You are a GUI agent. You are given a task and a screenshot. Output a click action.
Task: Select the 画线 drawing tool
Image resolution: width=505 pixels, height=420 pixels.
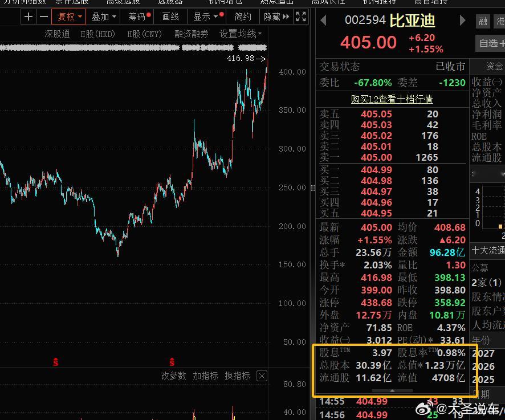click(x=170, y=17)
